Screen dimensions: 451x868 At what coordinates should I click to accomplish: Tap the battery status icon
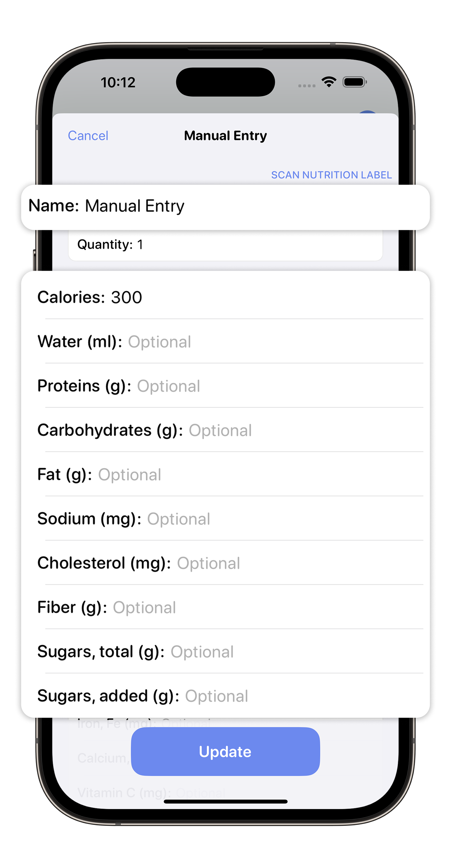tap(354, 82)
